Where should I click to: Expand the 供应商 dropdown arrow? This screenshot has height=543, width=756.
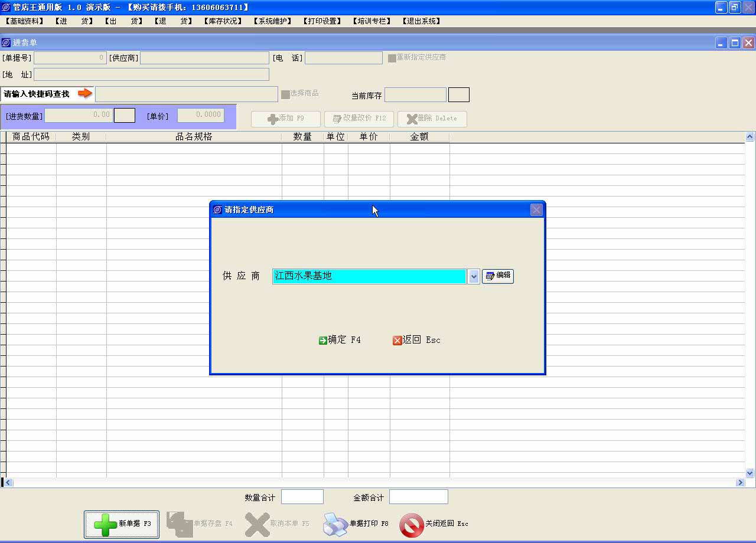tap(474, 276)
